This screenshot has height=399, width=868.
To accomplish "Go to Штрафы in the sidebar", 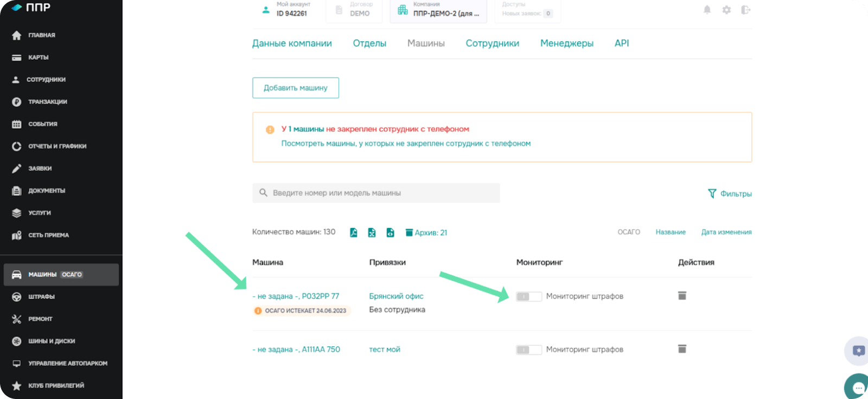I will point(41,297).
